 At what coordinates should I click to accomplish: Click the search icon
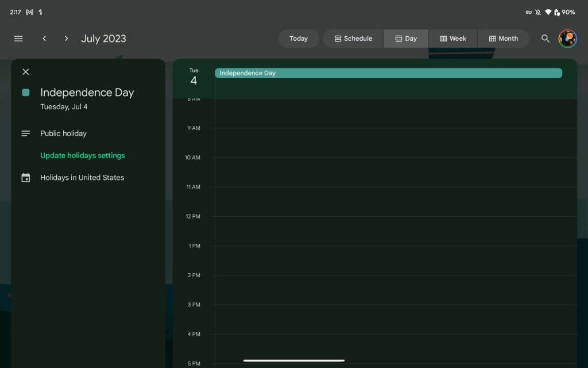point(544,39)
